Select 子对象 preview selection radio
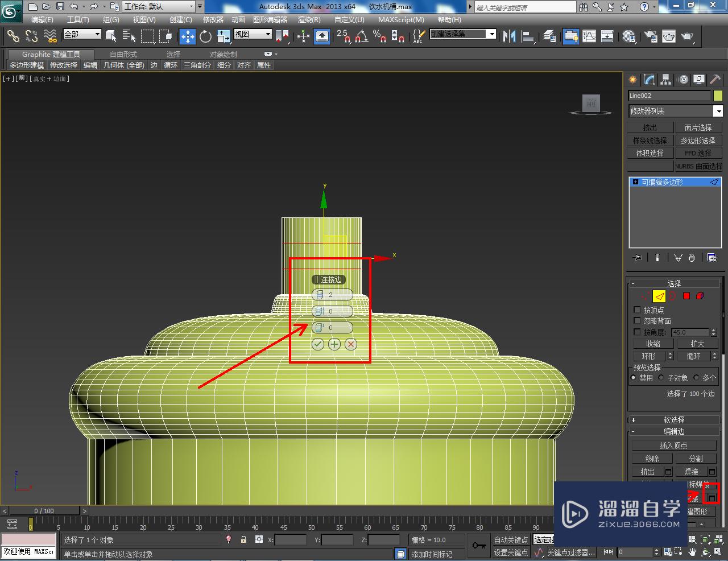The image size is (728, 561). coord(661,378)
